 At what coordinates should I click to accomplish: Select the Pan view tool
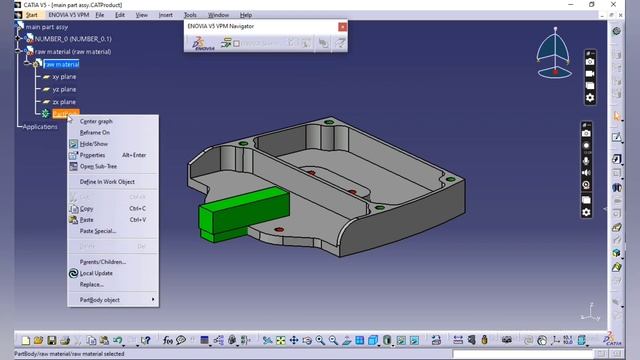293,340
